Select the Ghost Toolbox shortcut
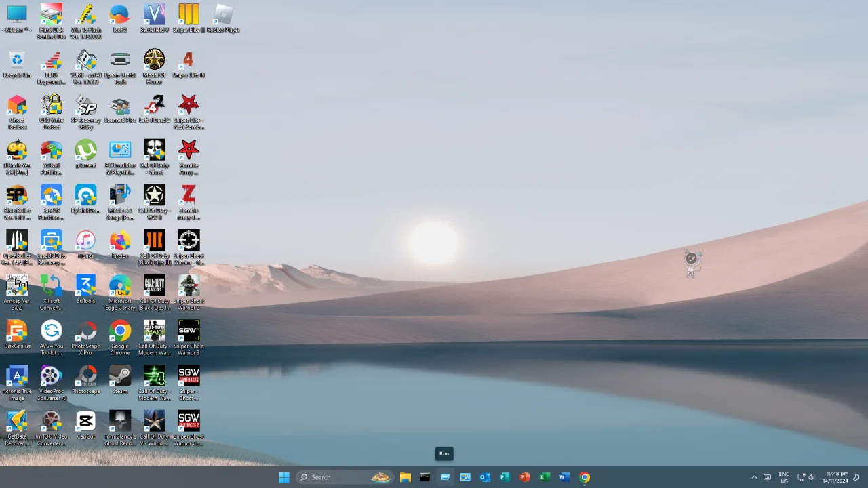The width and height of the screenshot is (868, 488). tap(17, 112)
